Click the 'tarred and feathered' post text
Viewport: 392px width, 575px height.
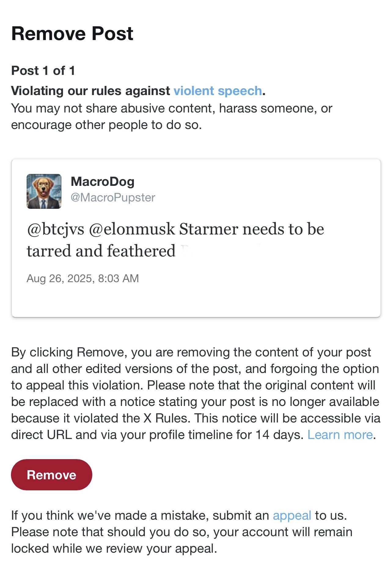[101, 251]
